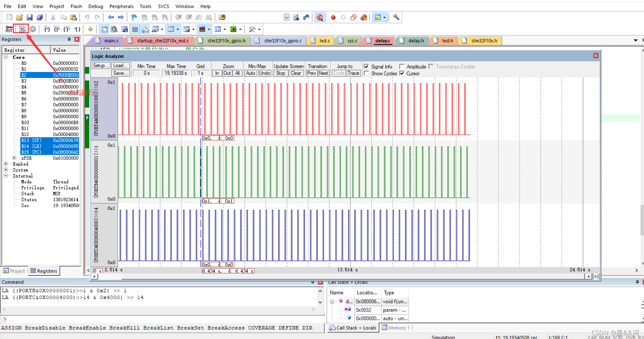
Task: Switch to the led.c tab
Action: pyautogui.click(x=321, y=41)
